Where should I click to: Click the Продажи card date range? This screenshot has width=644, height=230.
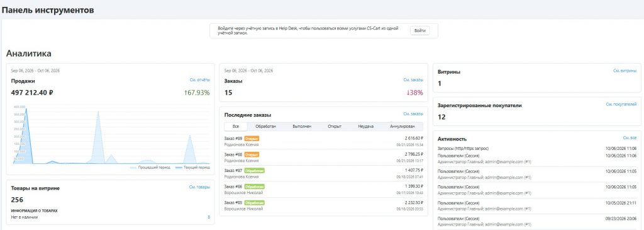coord(35,71)
